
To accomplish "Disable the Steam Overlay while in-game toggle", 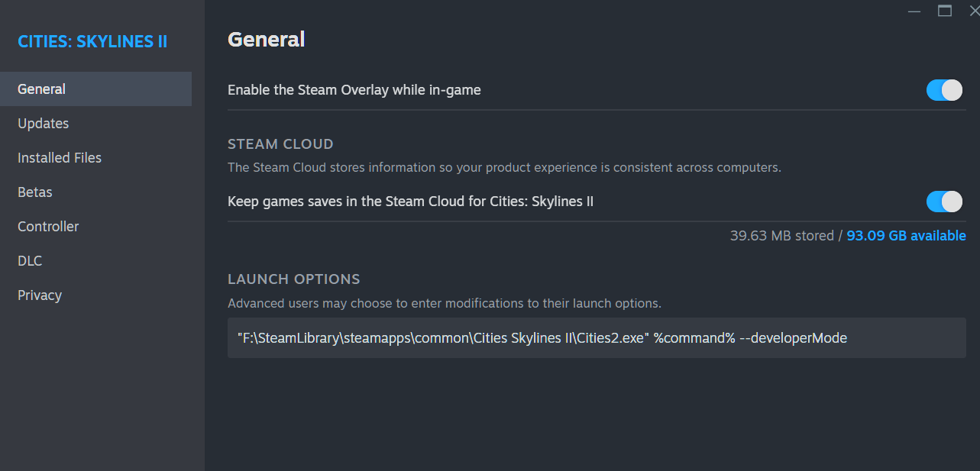I will [x=943, y=89].
